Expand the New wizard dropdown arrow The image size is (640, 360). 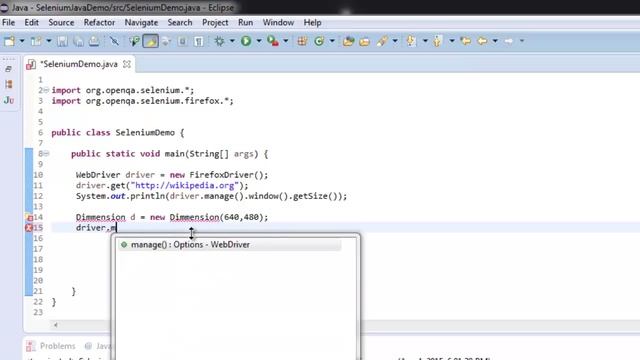click(x=22, y=41)
